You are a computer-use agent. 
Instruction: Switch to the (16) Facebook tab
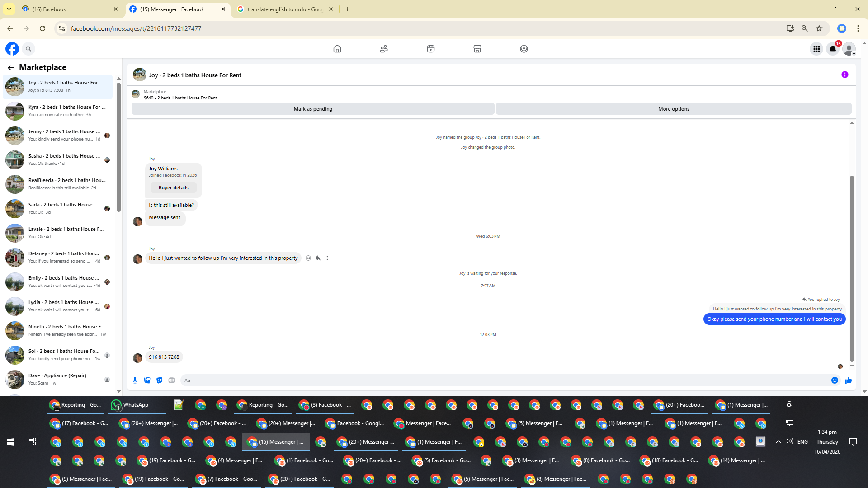(x=70, y=9)
